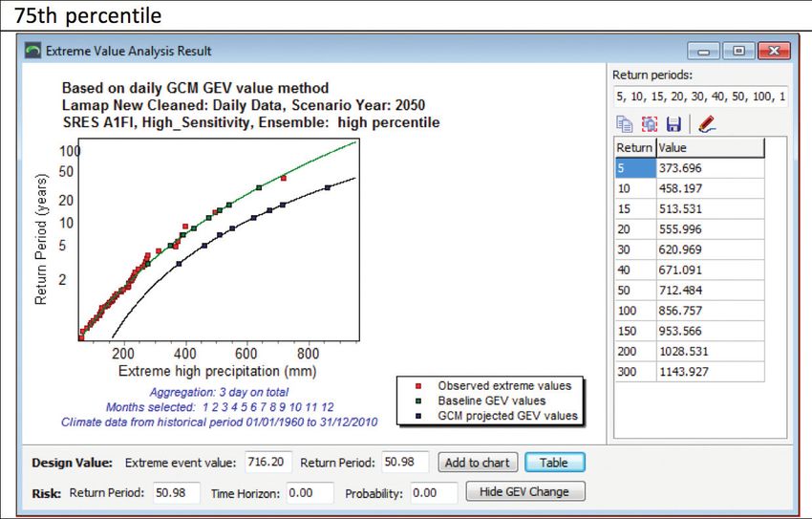The width and height of the screenshot is (812, 519).
Task: Click the floppy disk save icon
Action: (673, 124)
